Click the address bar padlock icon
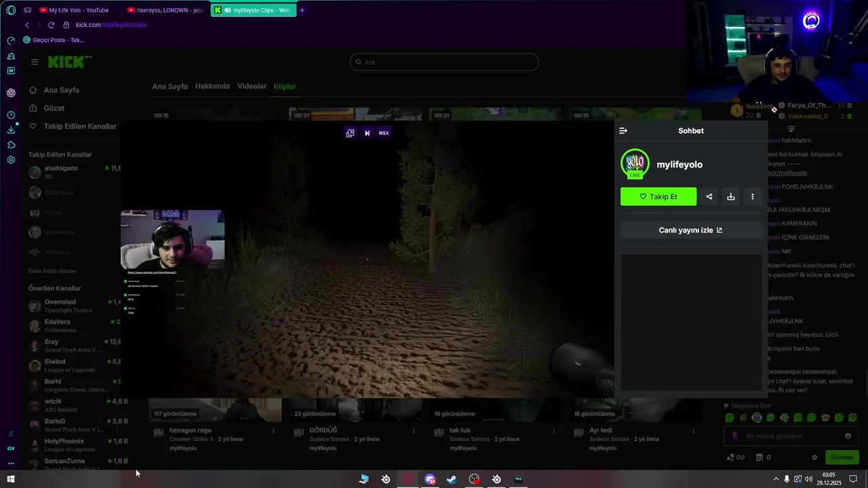868x488 pixels. click(x=66, y=25)
